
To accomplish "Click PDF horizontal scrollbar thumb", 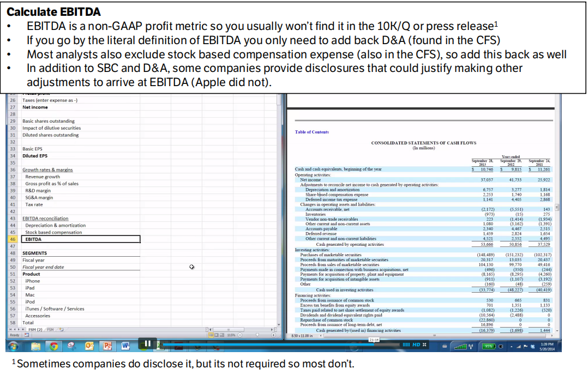I will point(435,336).
